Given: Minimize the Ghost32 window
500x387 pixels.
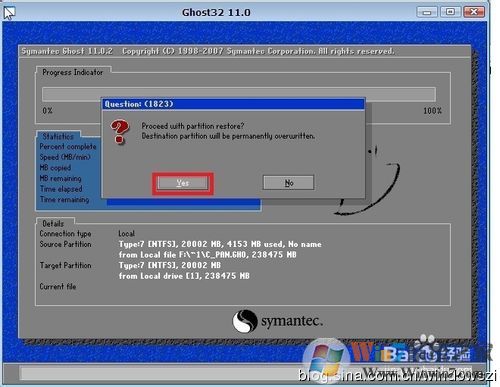Looking at the screenshot, I should 427,12.
